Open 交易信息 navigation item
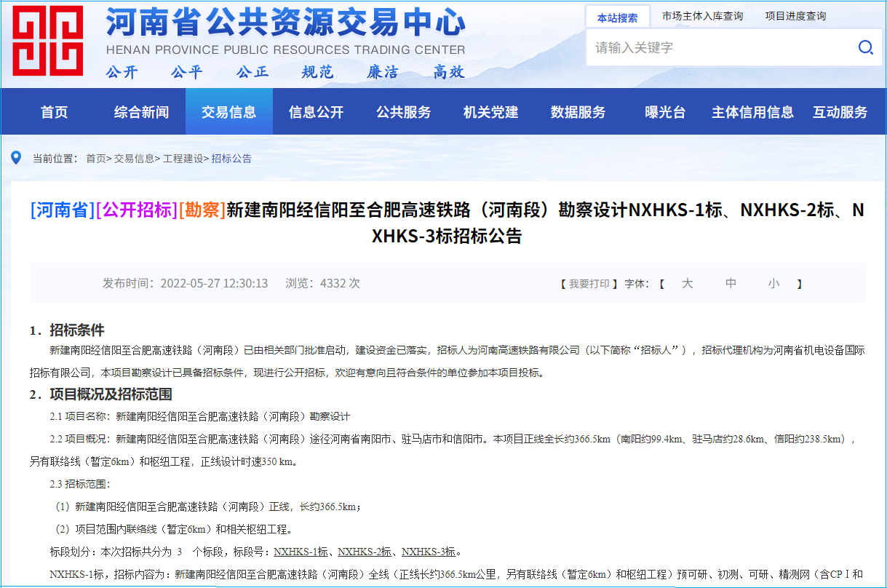The image size is (887, 588). point(228,112)
